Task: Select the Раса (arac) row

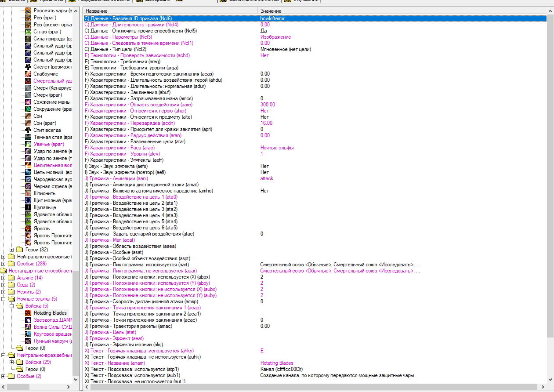Action: (x=315, y=148)
